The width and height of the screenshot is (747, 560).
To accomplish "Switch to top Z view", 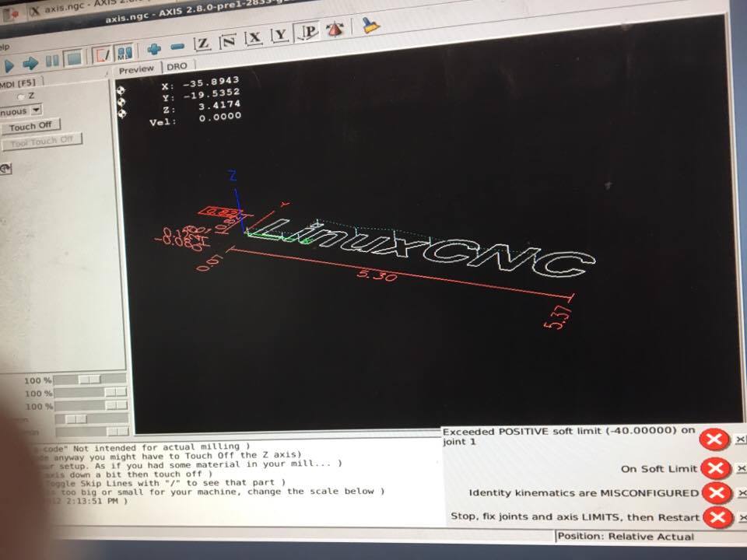I will click(x=203, y=44).
